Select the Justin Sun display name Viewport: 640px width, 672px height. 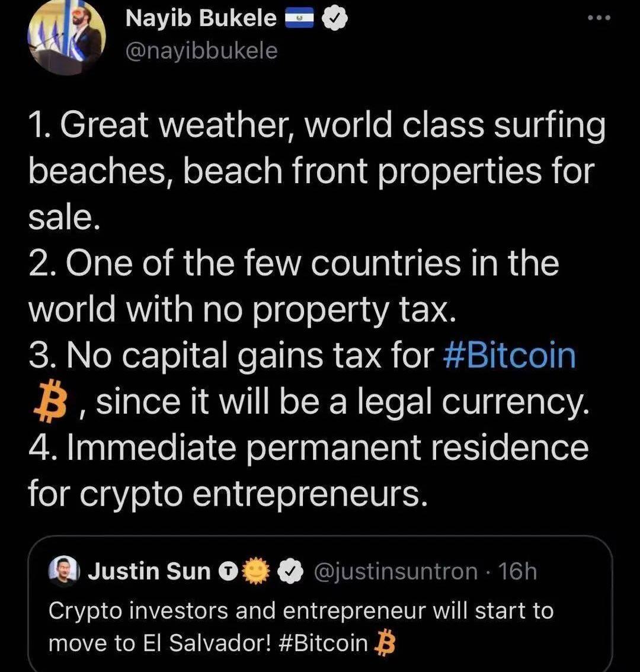point(149,572)
